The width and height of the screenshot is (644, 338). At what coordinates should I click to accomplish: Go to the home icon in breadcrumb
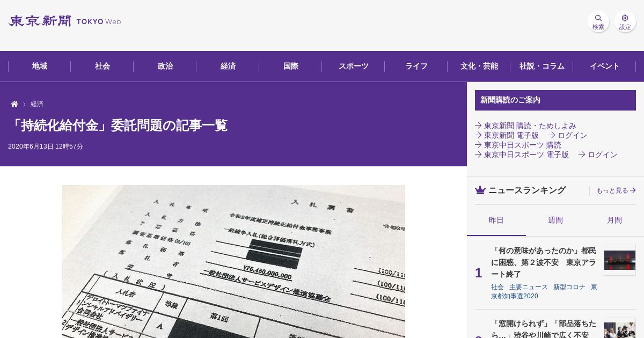pyautogui.click(x=14, y=104)
